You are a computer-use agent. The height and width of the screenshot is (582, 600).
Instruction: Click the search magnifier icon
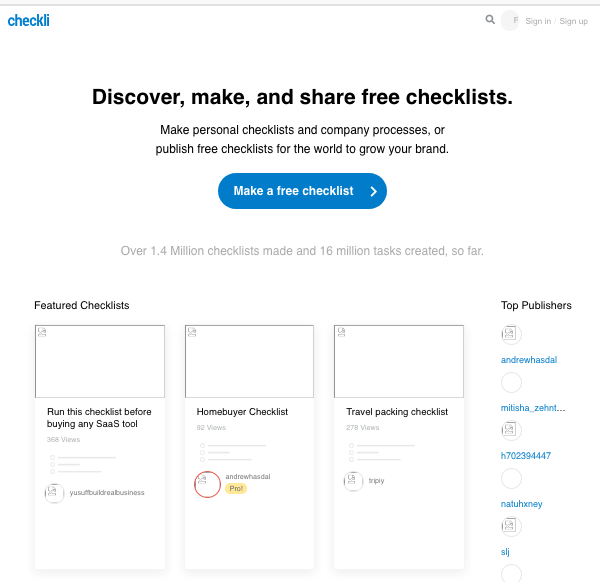click(x=490, y=20)
